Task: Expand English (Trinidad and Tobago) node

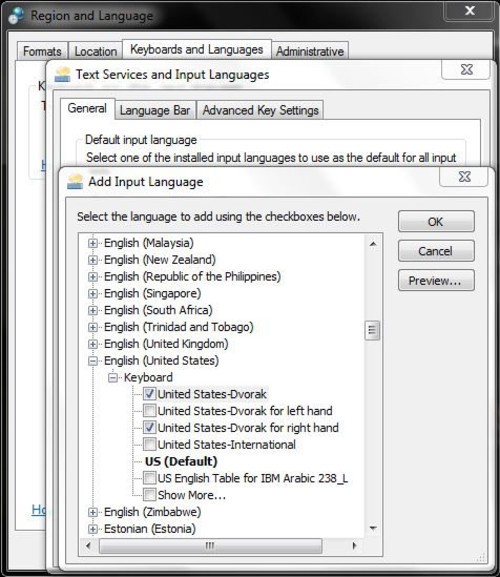Action: tap(93, 327)
